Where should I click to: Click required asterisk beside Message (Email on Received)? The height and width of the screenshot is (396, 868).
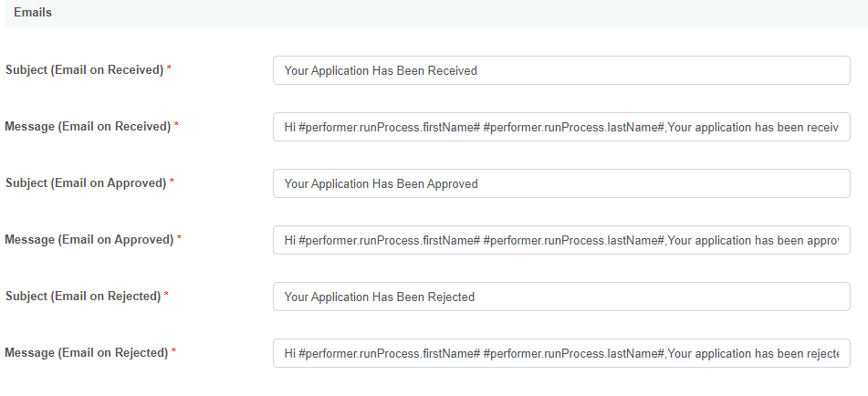pyautogui.click(x=176, y=126)
